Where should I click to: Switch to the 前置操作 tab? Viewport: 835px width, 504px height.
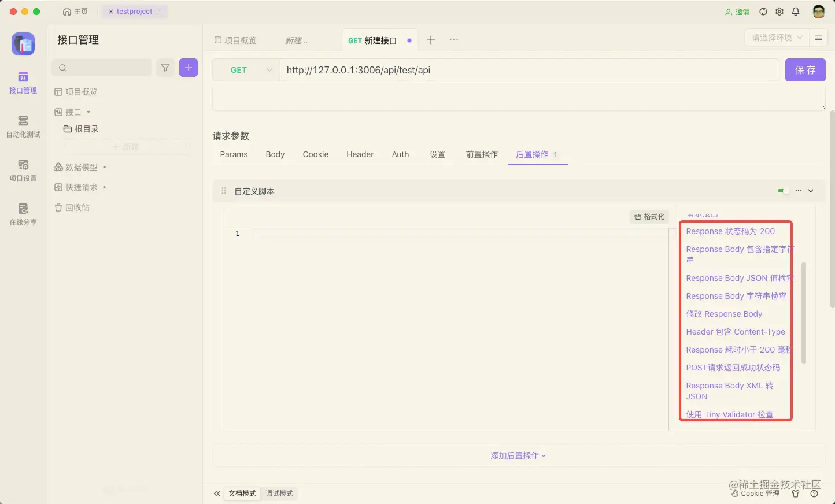point(482,154)
